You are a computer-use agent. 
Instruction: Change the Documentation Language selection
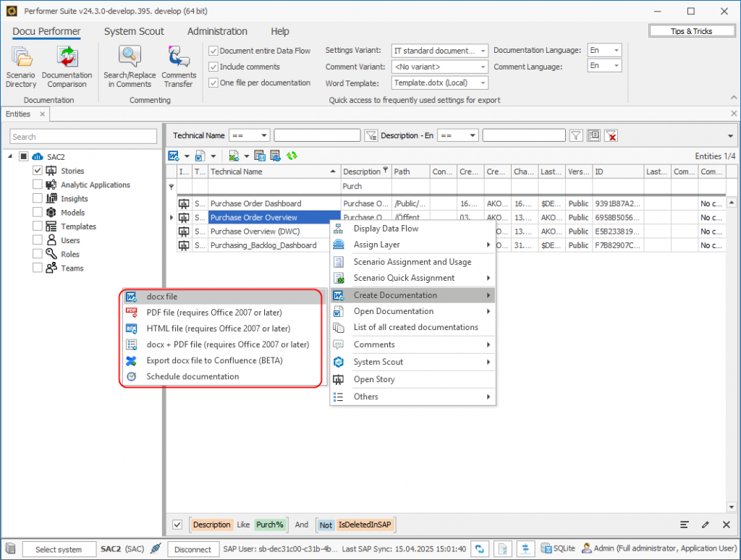[x=614, y=50]
